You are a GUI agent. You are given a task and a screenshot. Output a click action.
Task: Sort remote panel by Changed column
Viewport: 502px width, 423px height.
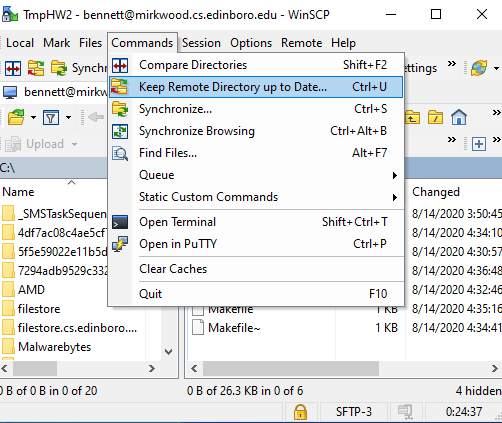coord(436,192)
